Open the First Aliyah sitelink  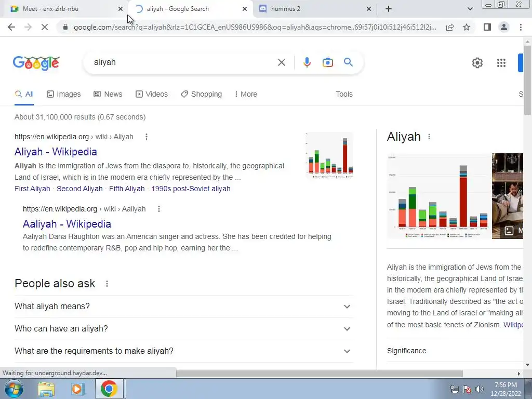coord(32,189)
